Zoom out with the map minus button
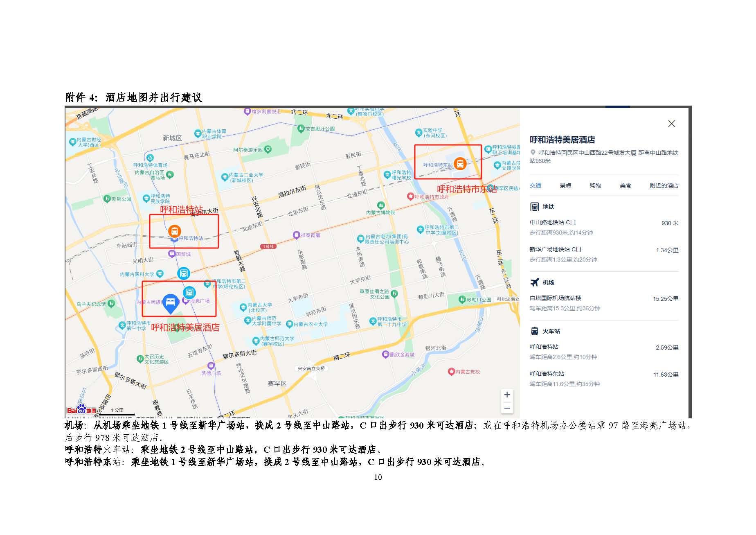The height and width of the screenshot is (535, 756). (x=507, y=408)
